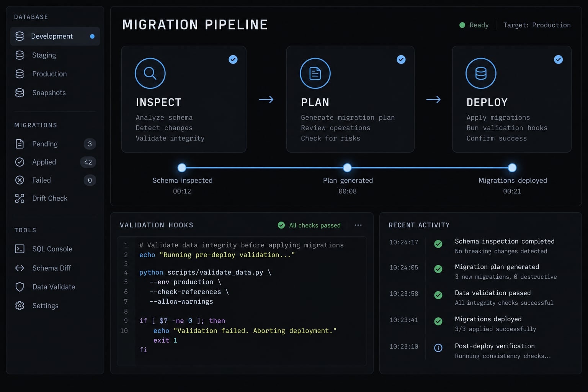Open Development in the sidebar
Image resolution: width=588 pixels, height=392 pixels.
55,36
